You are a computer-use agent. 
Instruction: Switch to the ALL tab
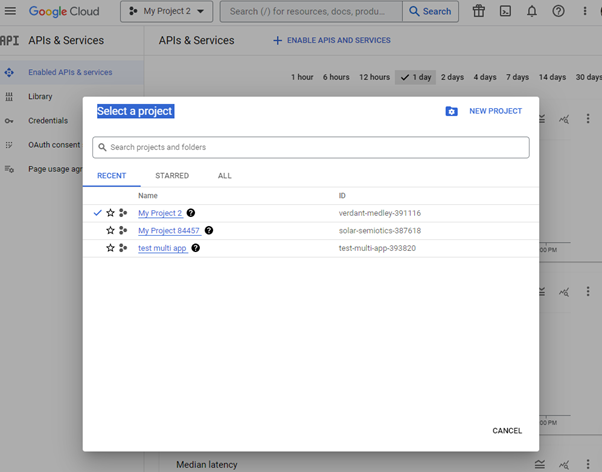pos(225,176)
